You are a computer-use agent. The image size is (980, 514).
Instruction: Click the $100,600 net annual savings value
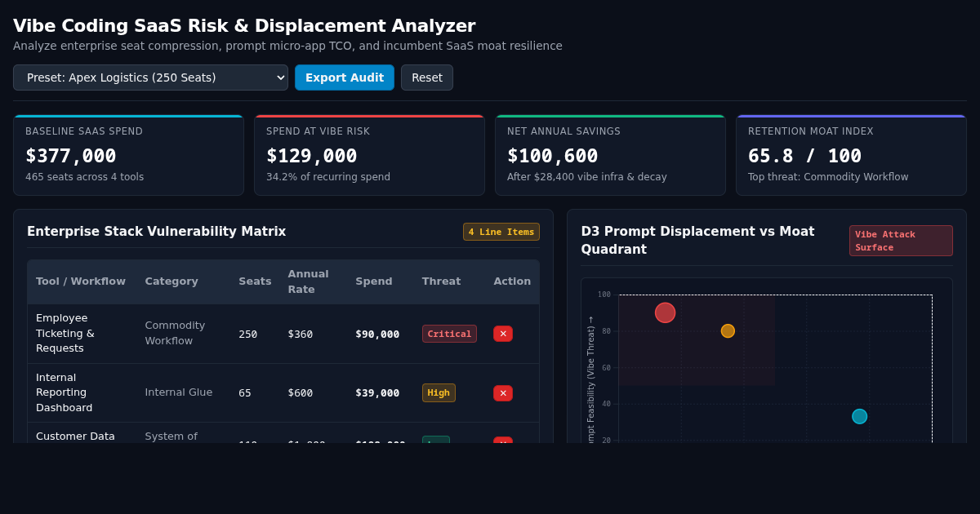[553, 156]
